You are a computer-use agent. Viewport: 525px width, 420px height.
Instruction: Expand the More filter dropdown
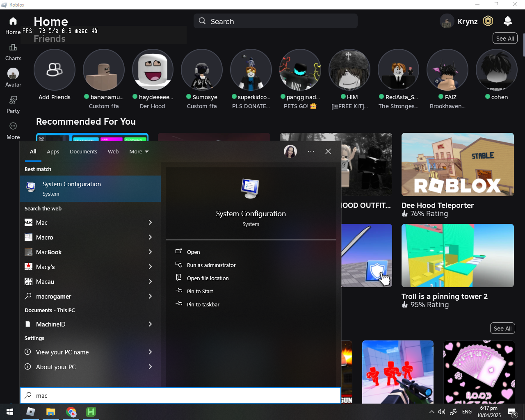tap(139, 151)
